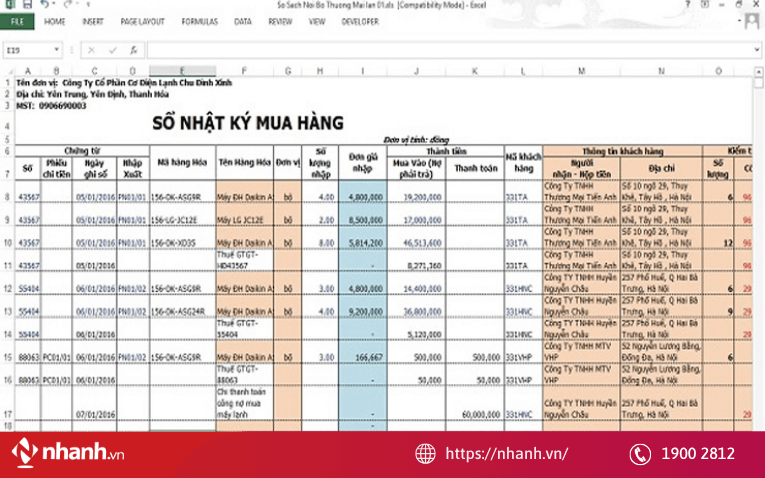This screenshot has height=478, width=765.
Task: Open the Undo history dropdown arrow
Action: [x=54, y=5]
